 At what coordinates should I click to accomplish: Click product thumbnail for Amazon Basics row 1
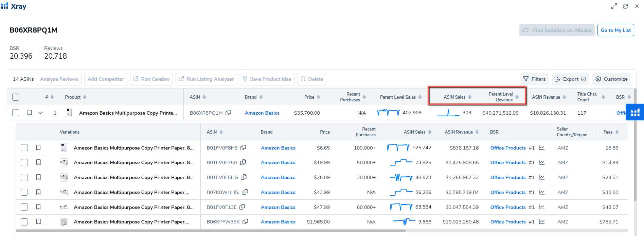[x=69, y=113]
